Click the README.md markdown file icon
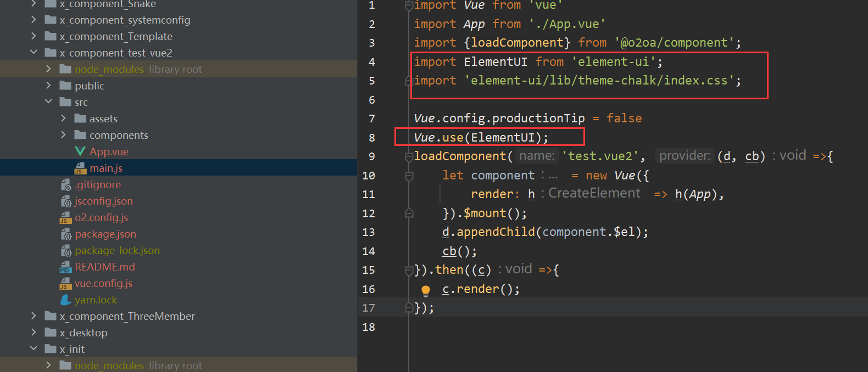The image size is (868, 372). click(x=66, y=267)
